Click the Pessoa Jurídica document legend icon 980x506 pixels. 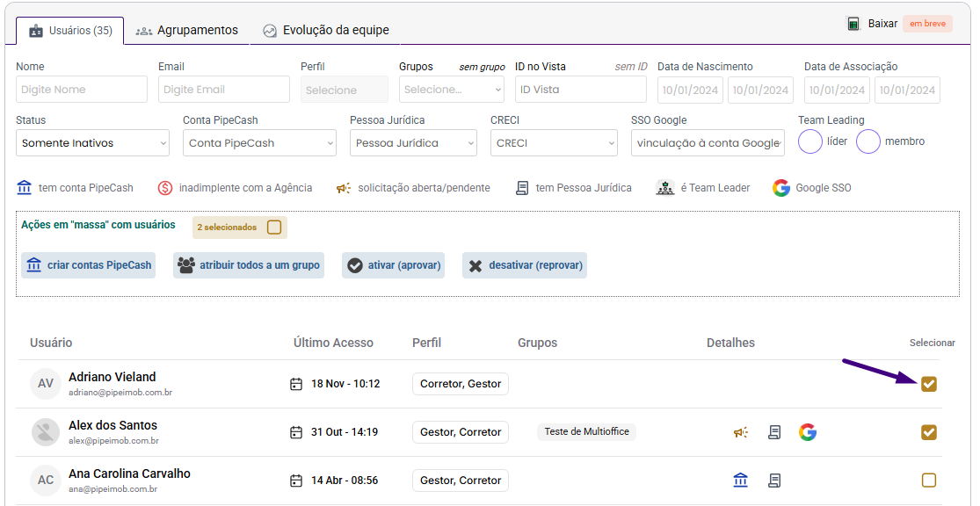522,188
